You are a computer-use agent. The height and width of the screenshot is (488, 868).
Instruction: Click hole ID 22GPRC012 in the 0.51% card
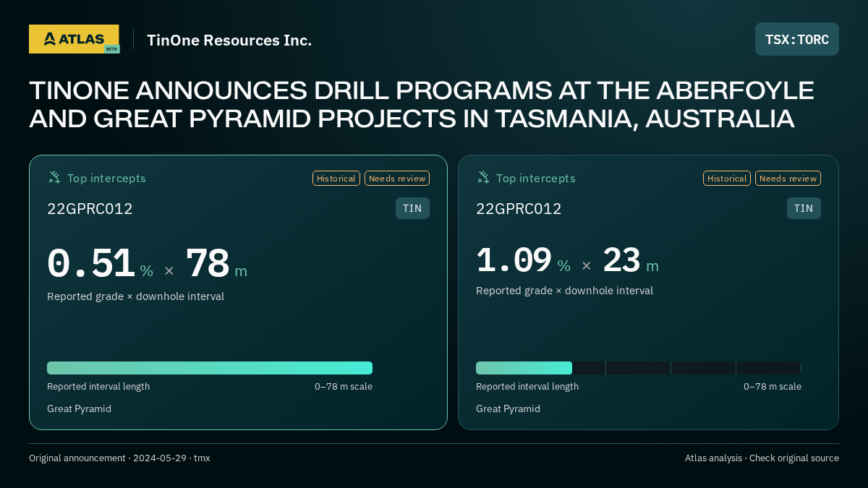tap(90, 209)
